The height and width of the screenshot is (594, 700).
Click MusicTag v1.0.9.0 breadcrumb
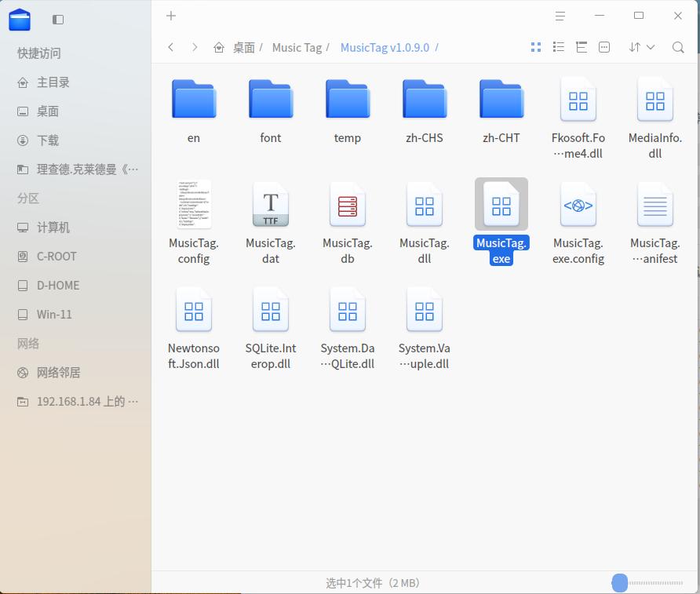click(385, 47)
